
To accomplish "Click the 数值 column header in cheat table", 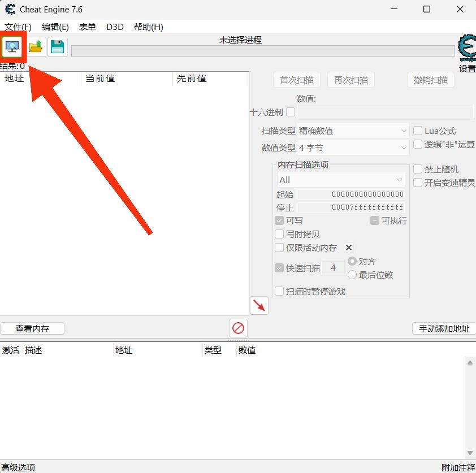I will pyautogui.click(x=247, y=350).
